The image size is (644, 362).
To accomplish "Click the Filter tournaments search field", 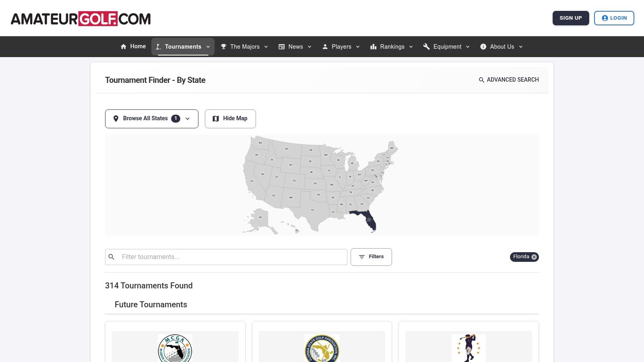I will [226, 257].
